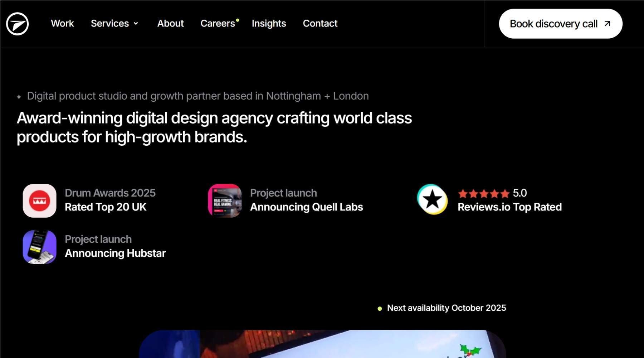This screenshot has width=644, height=358.
Task: Click the hero image at the bottom
Action: pyautogui.click(x=322, y=345)
